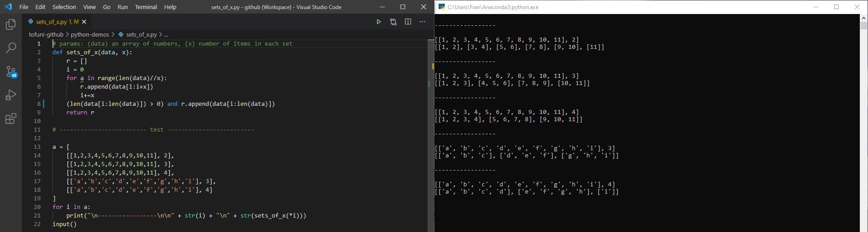Close the sets_of_x.py tab
Screen dimensions: 868x232
pos(84,22)
